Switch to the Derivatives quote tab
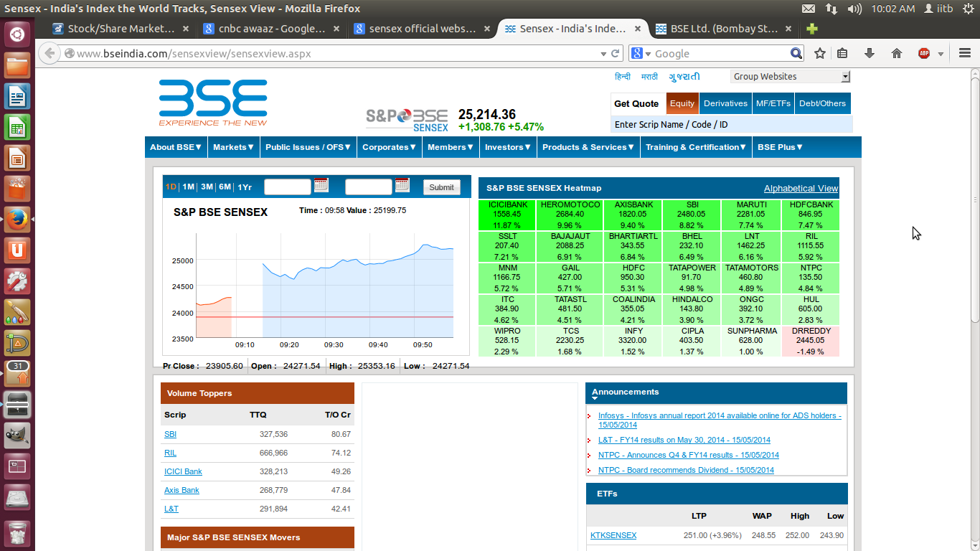 tap(725, 103)
